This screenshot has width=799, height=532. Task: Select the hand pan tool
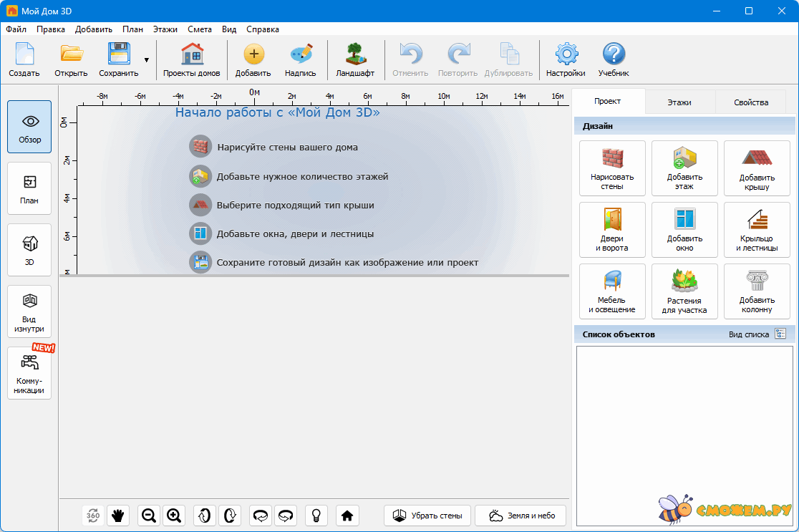pos(118,516)
